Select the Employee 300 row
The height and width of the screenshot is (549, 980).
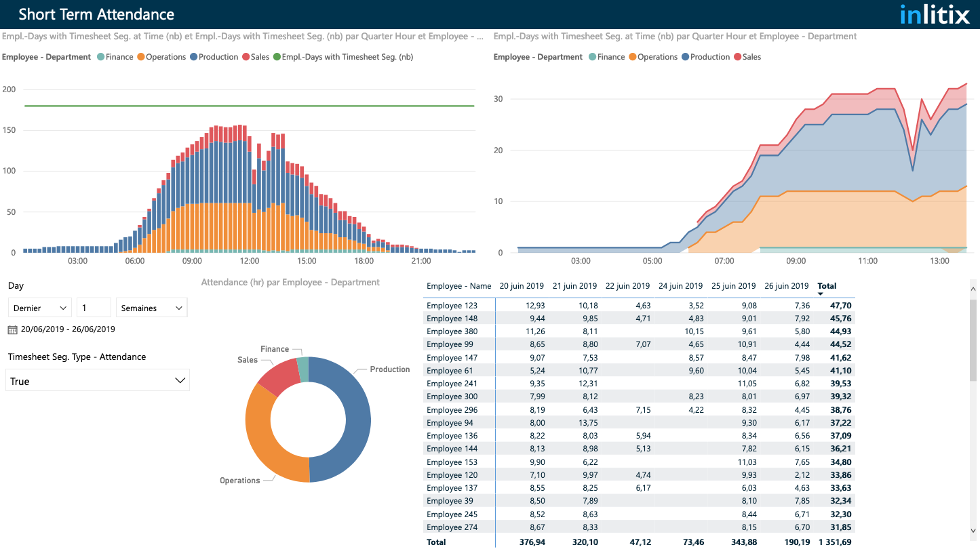pyautogui.click(x=640, y=396)
